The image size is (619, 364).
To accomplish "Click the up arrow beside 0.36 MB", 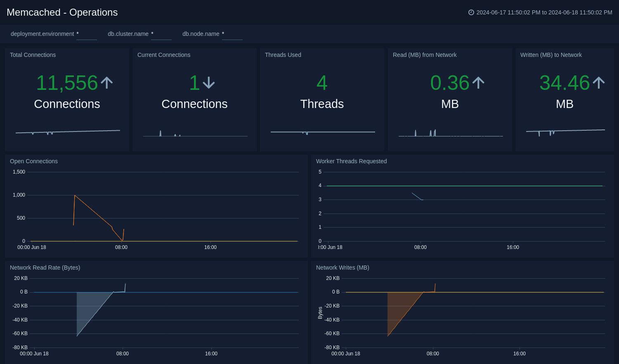I will coord(478,83).
